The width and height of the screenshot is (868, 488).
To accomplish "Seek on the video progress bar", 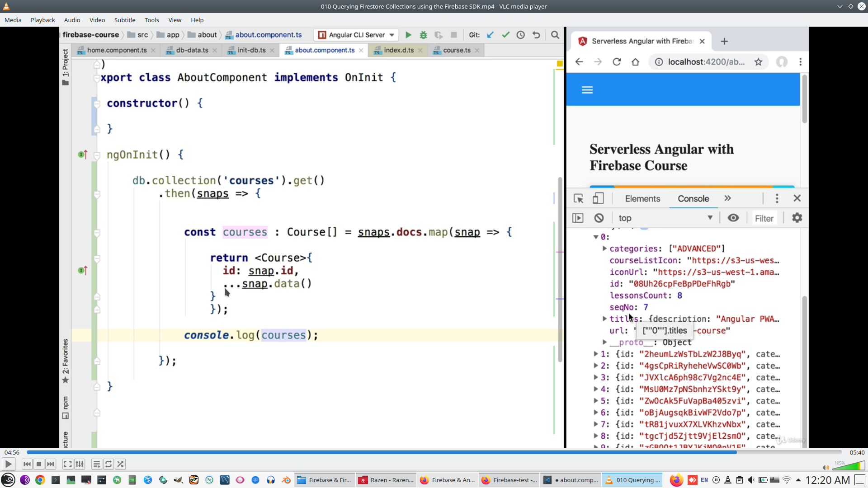I will coord(434,452).
